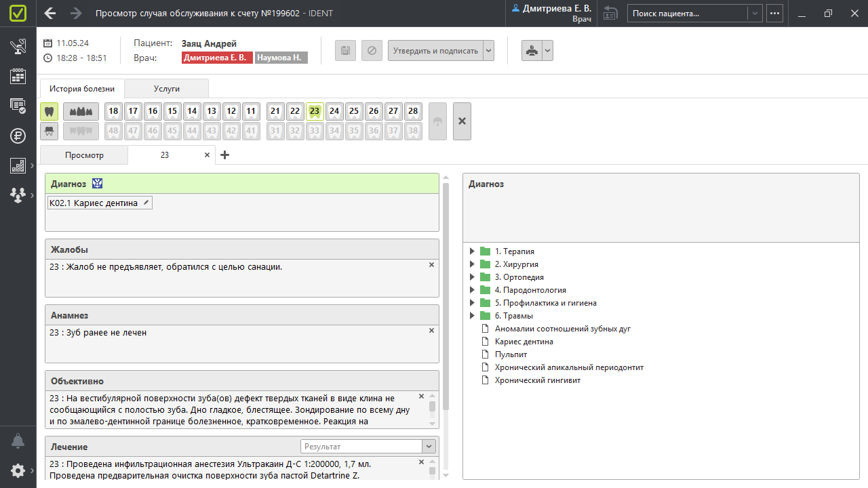Viewport: 868px width, 488px height.
Task: Click into the Поиск пациента field
Action: click(688, 13)
